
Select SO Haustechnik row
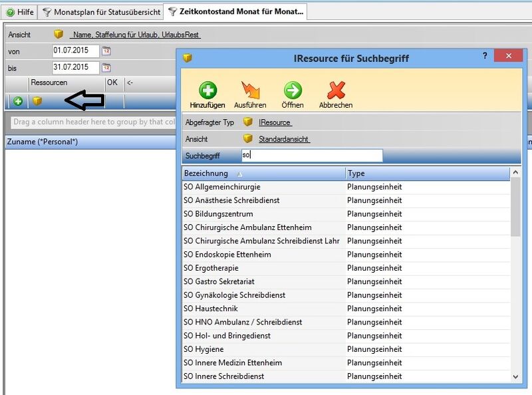[x=211, y=309]
